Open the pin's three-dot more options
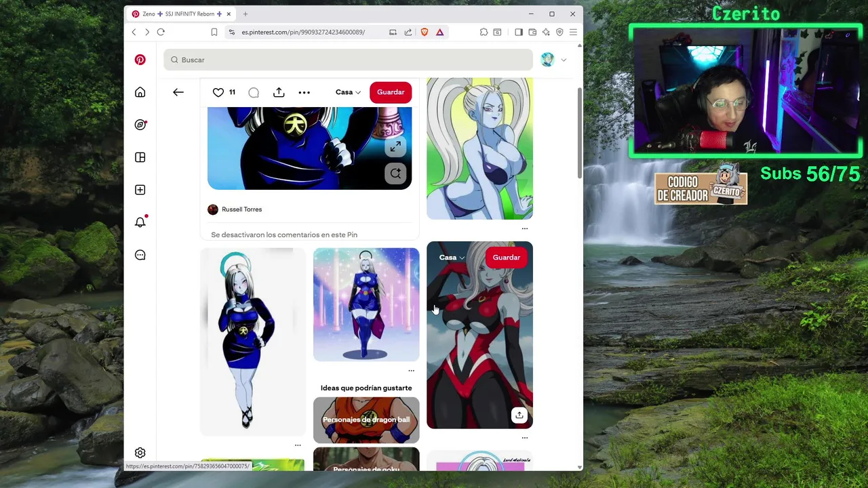Screen dimensions: 868x488 tap(304, 92)
